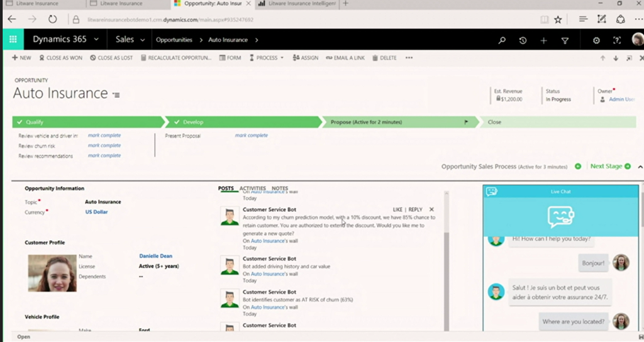Switch to ACTIVITIES tab
This screenshot has height=342, width=644.
click(253, 188)
